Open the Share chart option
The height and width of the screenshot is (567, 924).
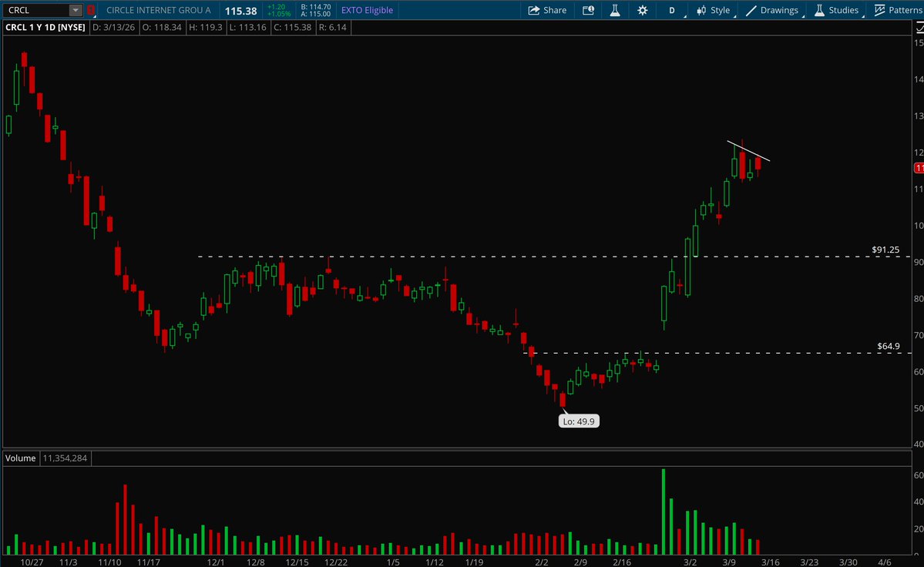(547, 10)
